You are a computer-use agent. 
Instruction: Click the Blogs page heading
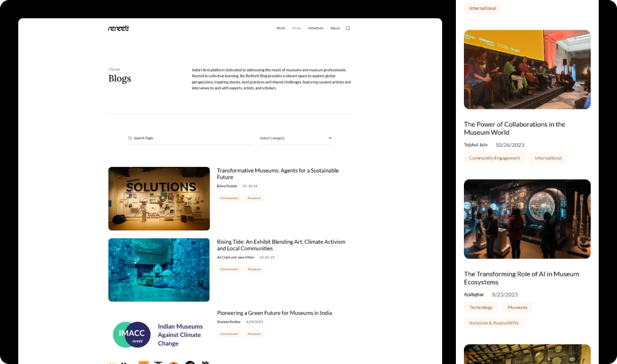[x=119, y=78]
